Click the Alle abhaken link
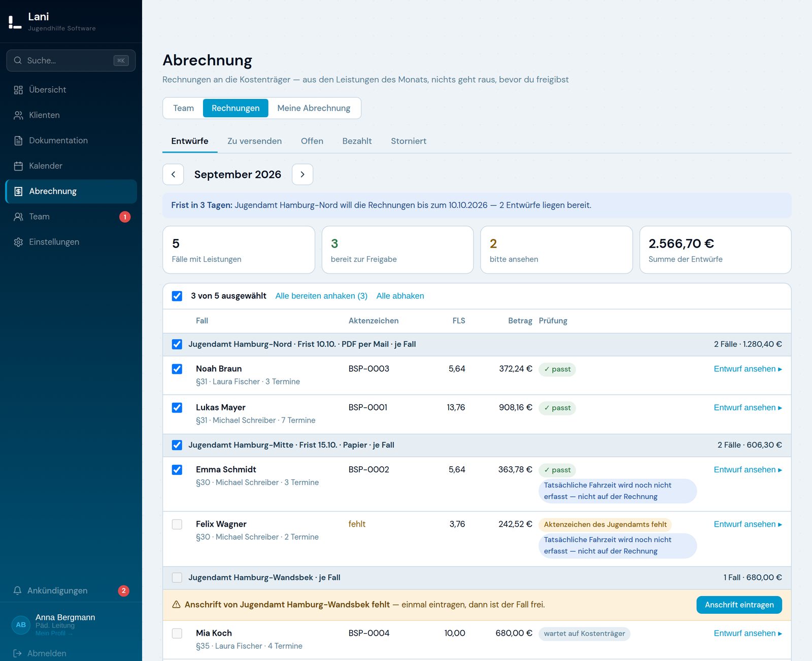The height and width of the screenshot is (661, 812). pyautogui.click(x=400, y=296)
